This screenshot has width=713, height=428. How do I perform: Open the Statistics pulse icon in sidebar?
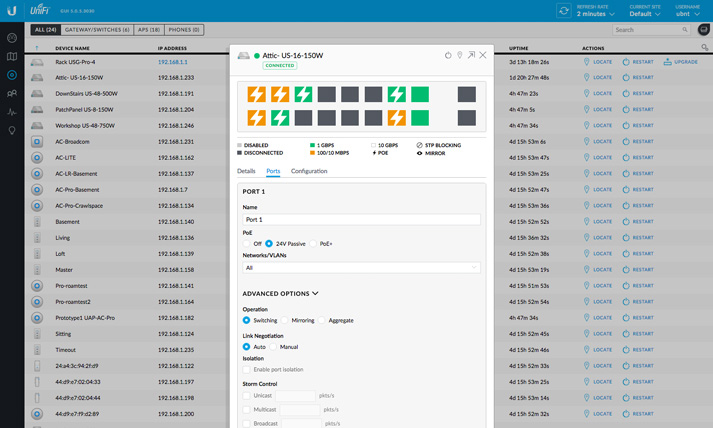[12, 112]
